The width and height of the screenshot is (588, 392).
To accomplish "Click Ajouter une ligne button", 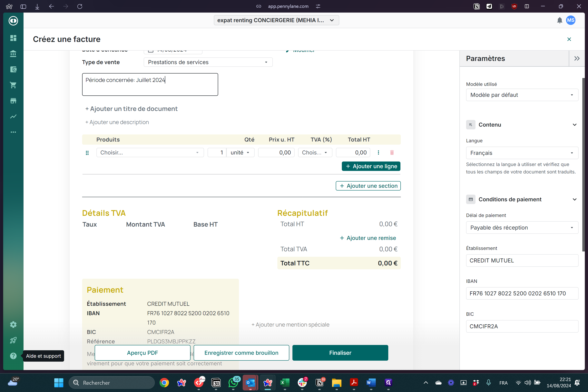I will click(x=371, y=166).
